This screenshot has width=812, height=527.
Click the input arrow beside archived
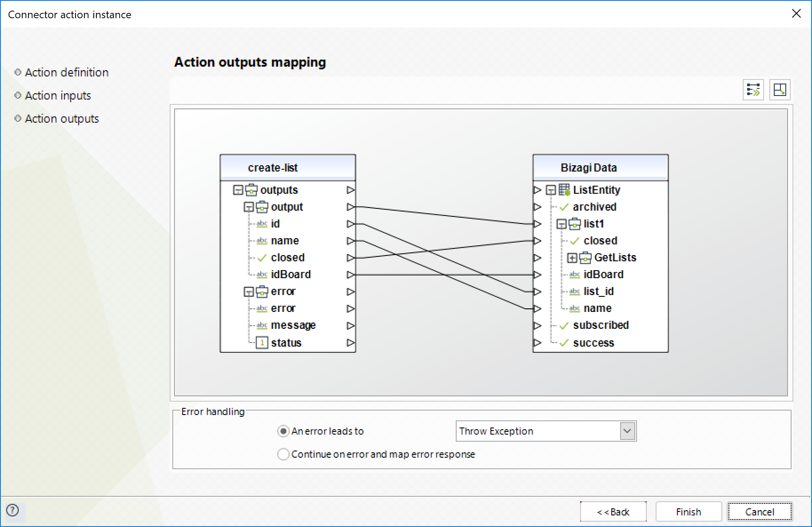tap(537, 207)
